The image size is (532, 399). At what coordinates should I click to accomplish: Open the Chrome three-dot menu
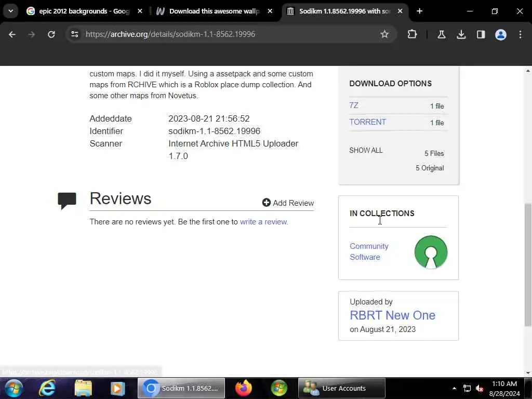[520, 34]
